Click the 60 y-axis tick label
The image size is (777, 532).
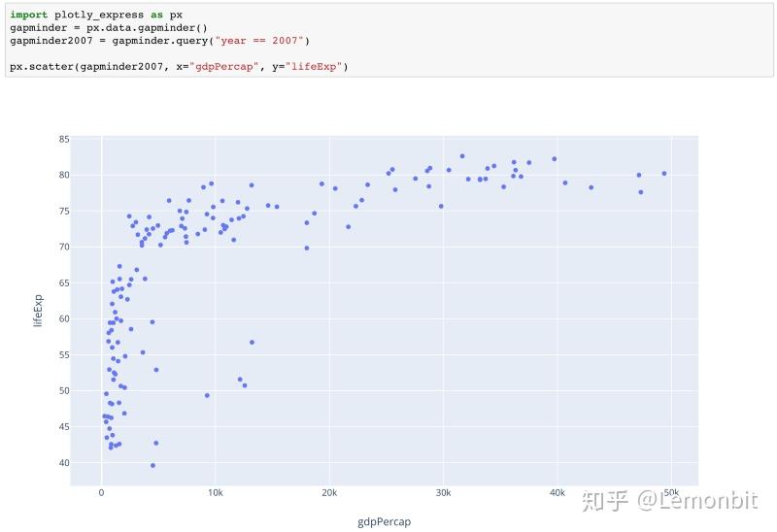63,318
